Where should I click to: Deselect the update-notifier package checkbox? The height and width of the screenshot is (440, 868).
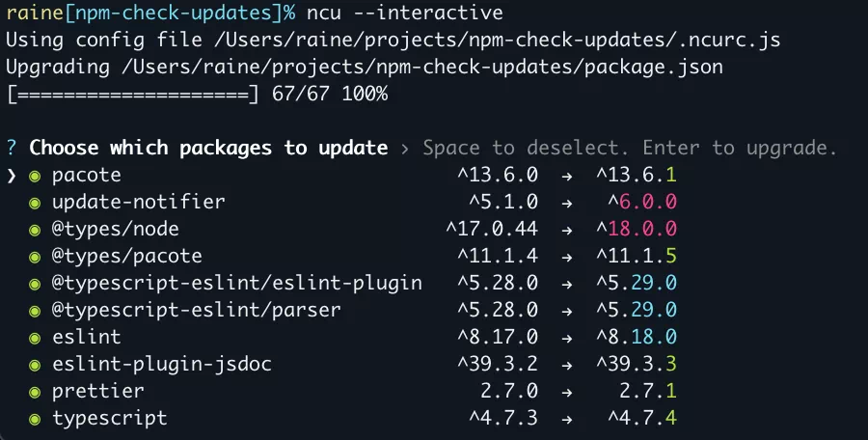click(35, 204)
